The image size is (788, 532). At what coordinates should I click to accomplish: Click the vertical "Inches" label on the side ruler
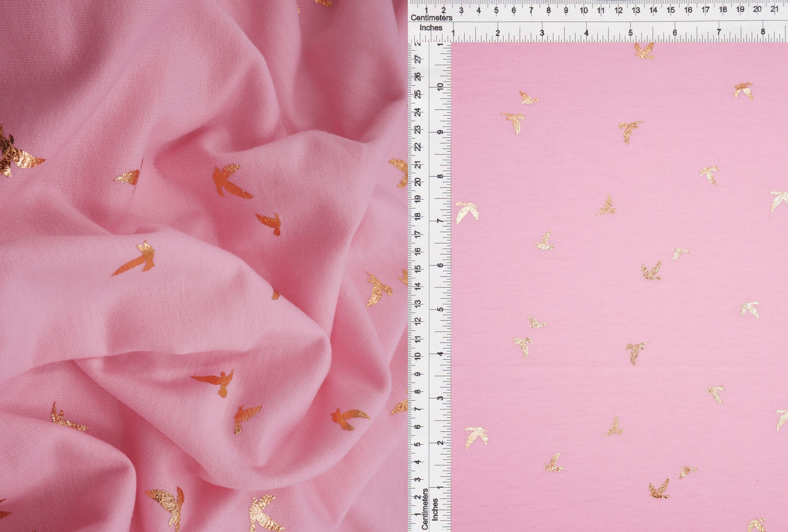(x=435, y=510)
